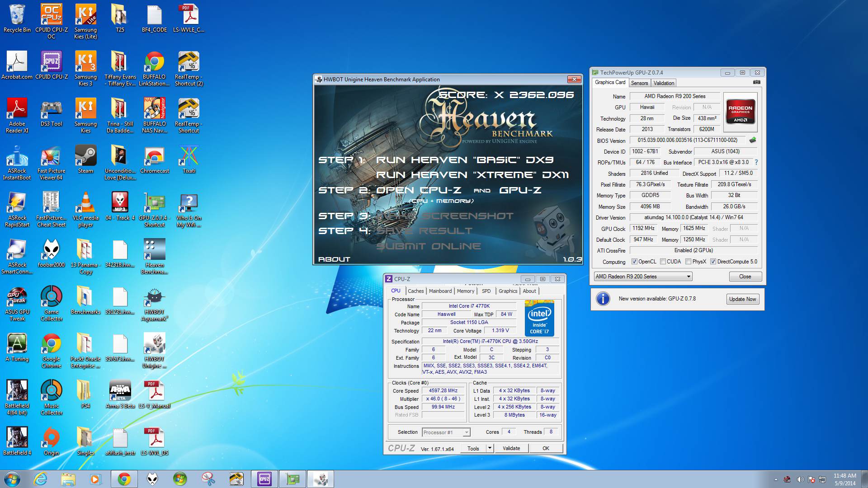
Task: Click the Update Now button
Action: click(x=742, y=299)
